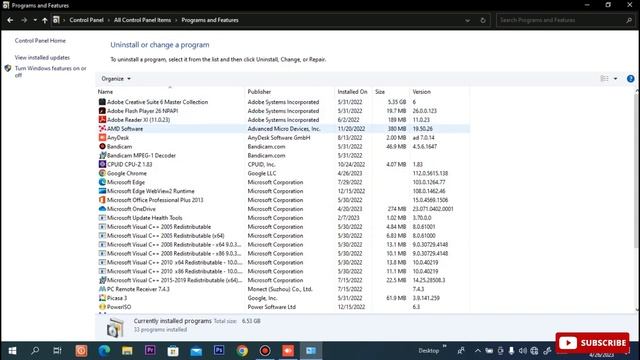This screenshot has width=640, height=360.
Task: Open Control Panel Home link
Action: (x=40, y=40)
